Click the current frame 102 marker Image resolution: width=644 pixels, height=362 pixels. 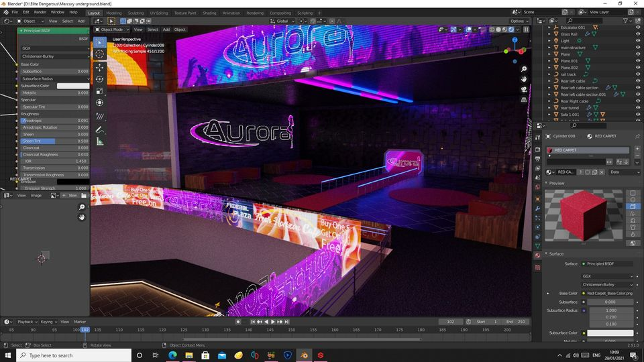(x=85, y=330)
